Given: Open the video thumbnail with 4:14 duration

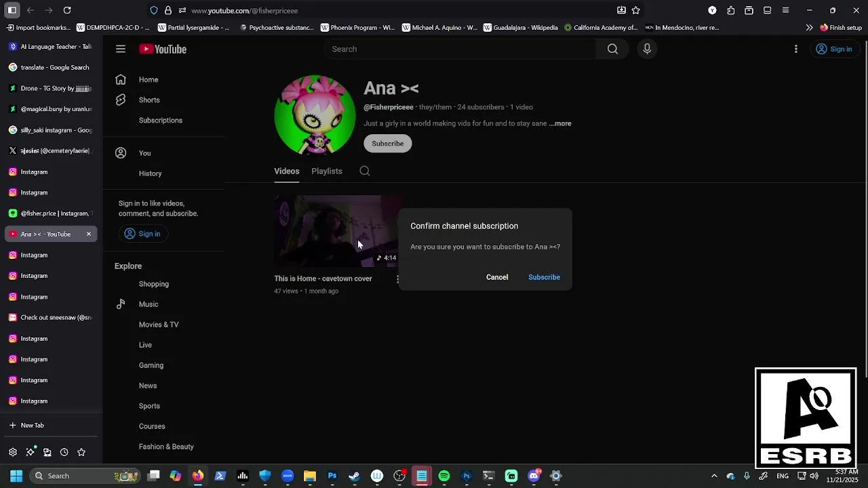Looking at the screenshot, I should pos(337,231).
